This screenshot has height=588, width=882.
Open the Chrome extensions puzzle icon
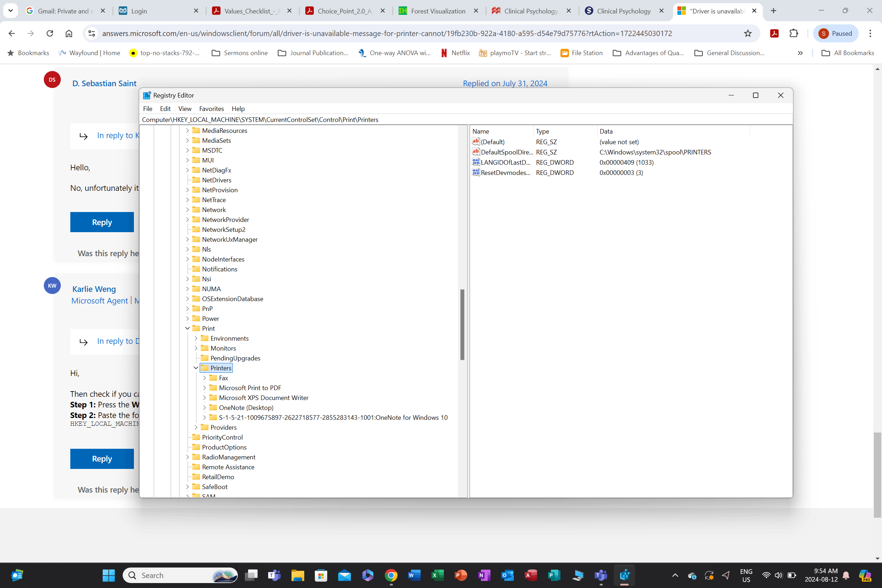794,33
